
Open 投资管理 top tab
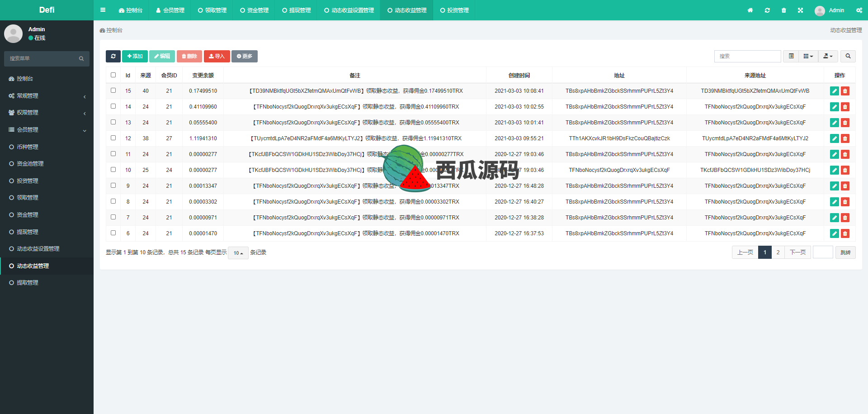tap(454, 10)
